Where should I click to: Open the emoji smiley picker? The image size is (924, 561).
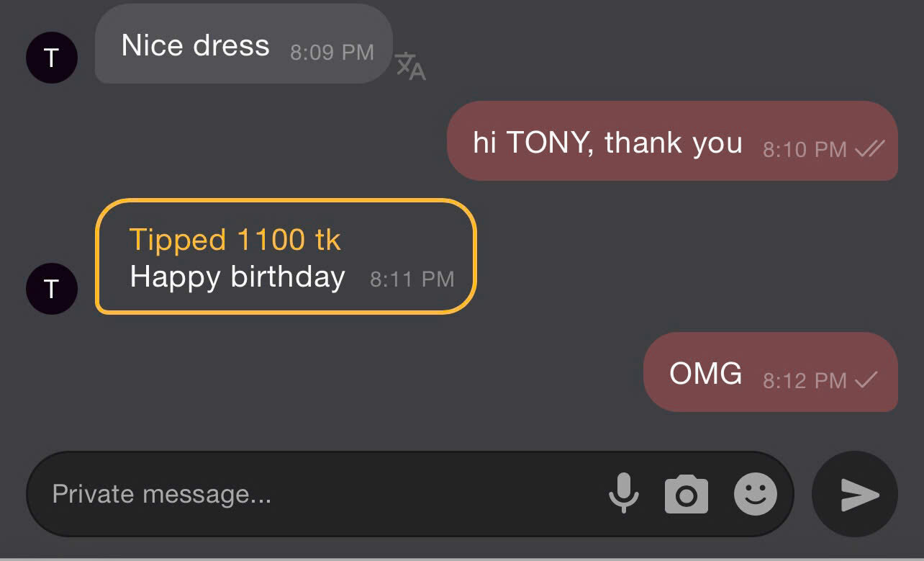tap(755, 494)
